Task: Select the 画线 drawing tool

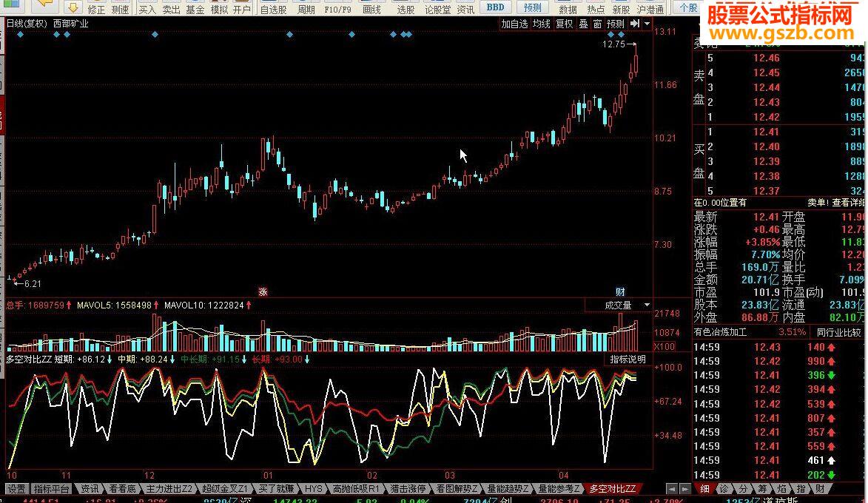Action: (372, 9)
